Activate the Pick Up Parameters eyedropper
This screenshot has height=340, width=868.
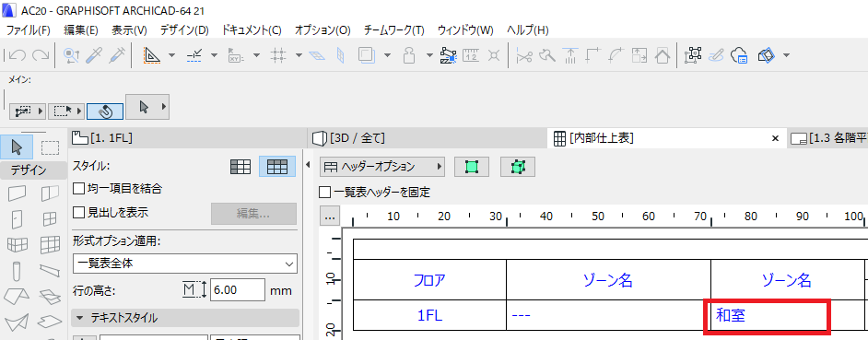[x=94, y=54]
